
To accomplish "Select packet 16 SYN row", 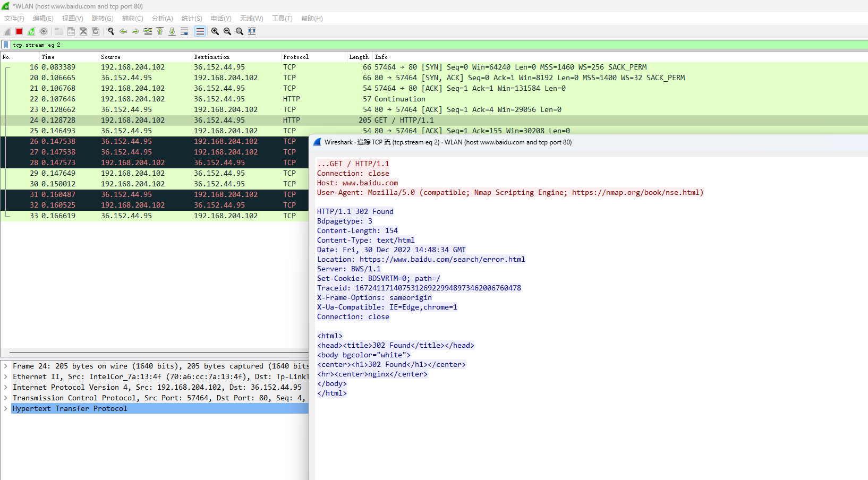I will point(434,67).
